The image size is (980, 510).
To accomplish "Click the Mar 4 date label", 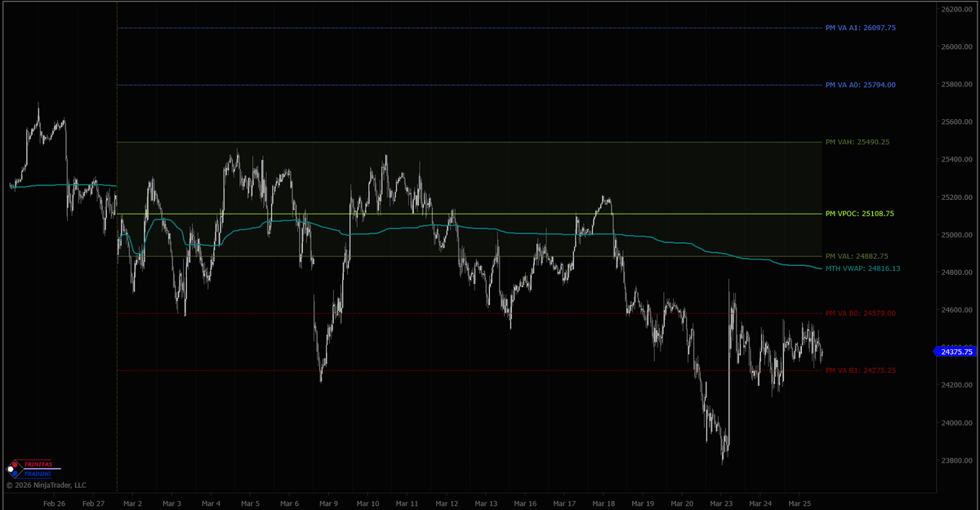I will (212, 504).
